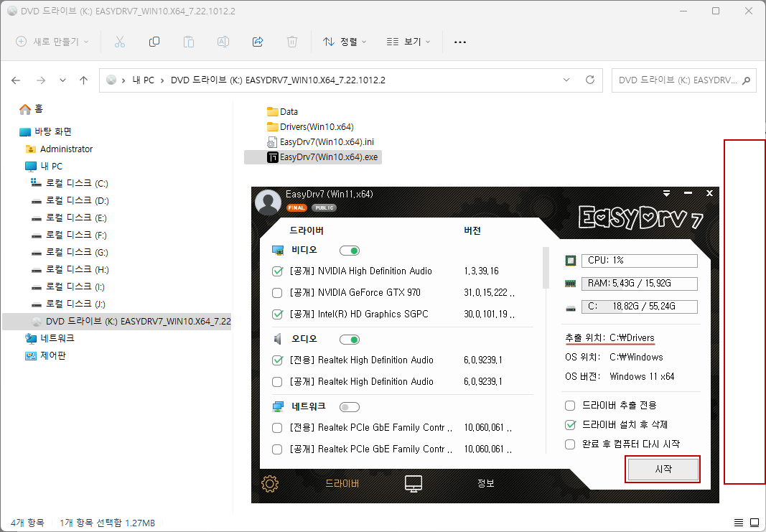Viewport: 766px width, 532px height.
Task: Uncheck 드라이버 설치 후 삭제 option
Action: point(569,425)
